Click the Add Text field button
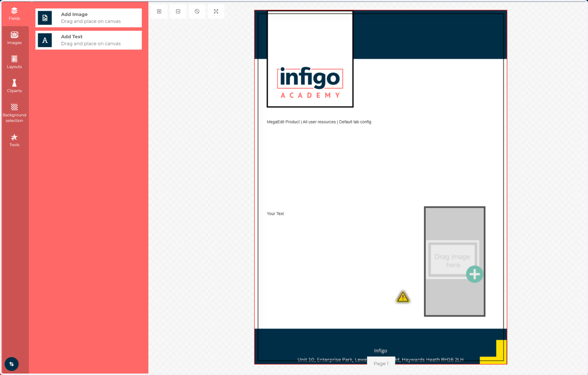Screen dimensions: 588x375 (89, 40)
